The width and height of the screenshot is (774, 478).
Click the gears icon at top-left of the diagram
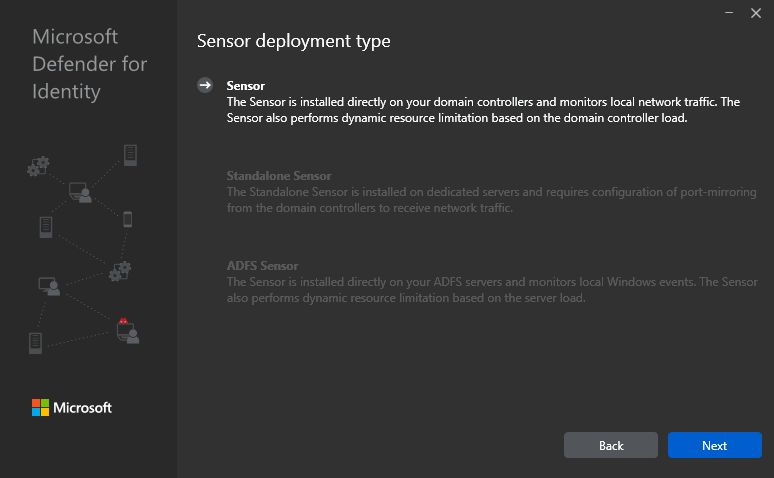point(38,166)
